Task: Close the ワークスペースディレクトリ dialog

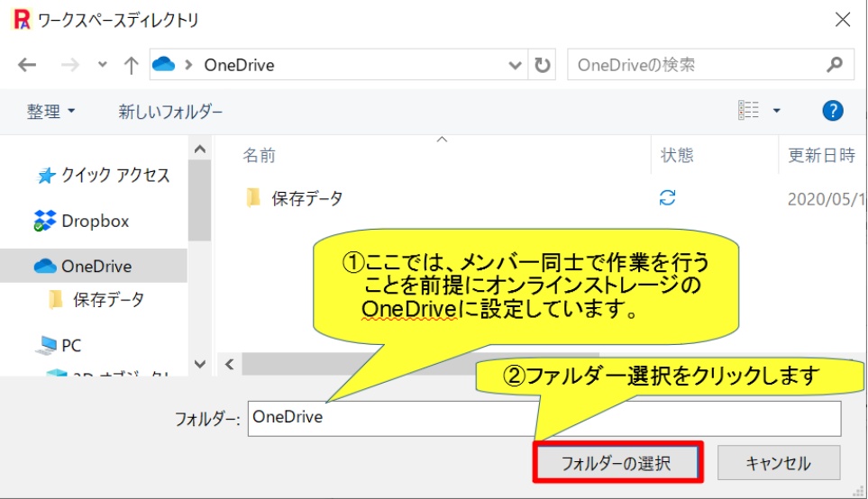Action: point(843,19)
